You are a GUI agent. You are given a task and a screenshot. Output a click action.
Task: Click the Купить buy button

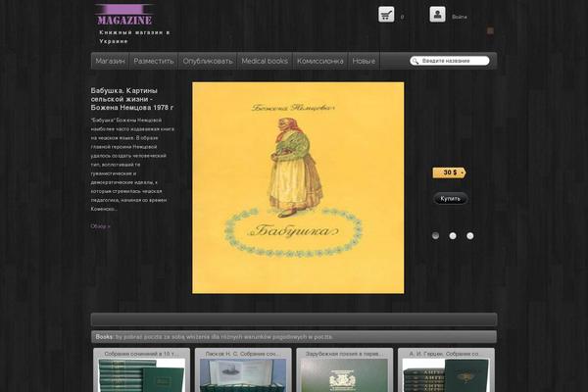tap(451, 198)
